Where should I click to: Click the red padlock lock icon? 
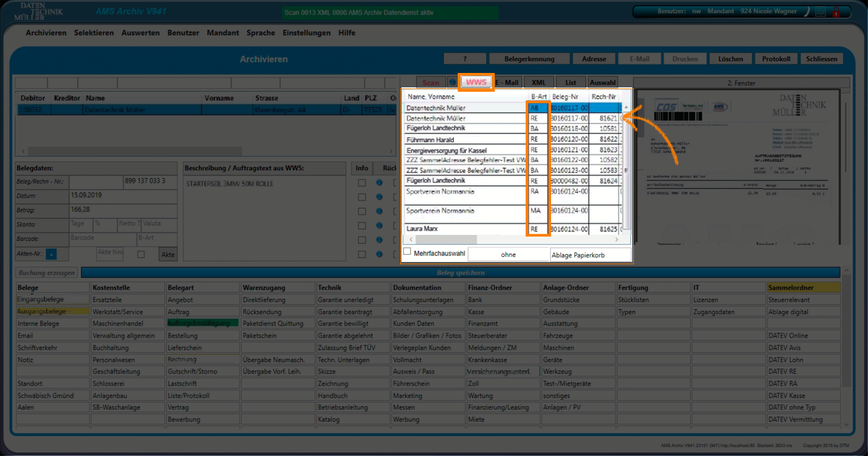(x=837, y=12)
